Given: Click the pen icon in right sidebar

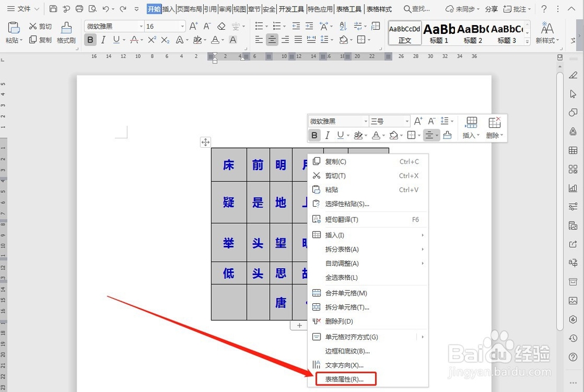Looking at the screenshot, I should pos(573,75).
